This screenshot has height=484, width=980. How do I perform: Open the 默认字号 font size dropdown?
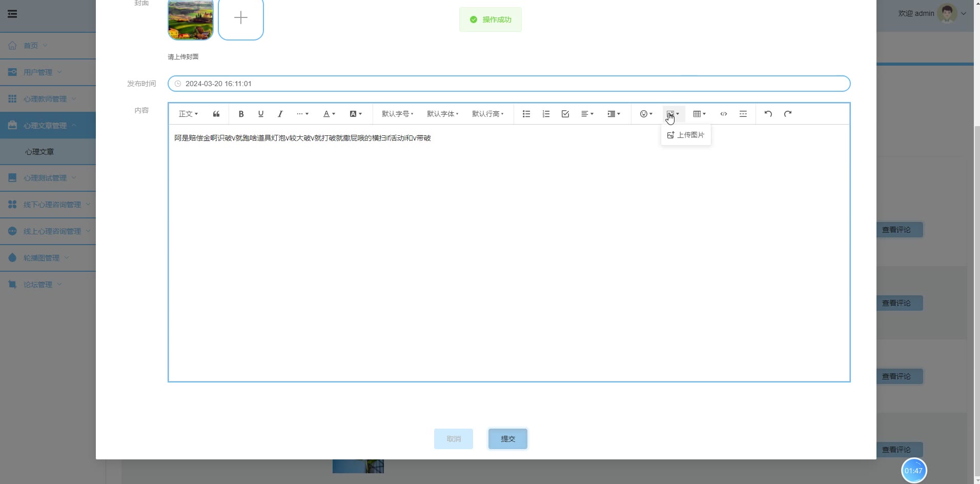tap(397, 114)
